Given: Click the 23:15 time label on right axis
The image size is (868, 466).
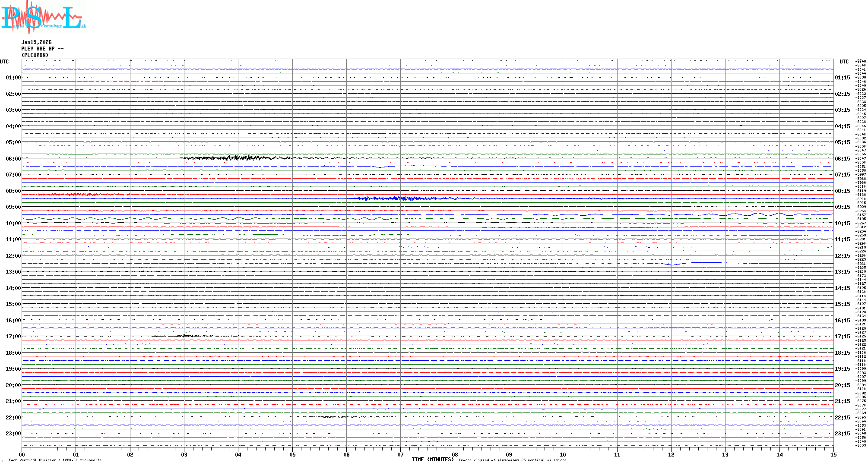Looking at the screenshot, I should (x=842, y=434).
